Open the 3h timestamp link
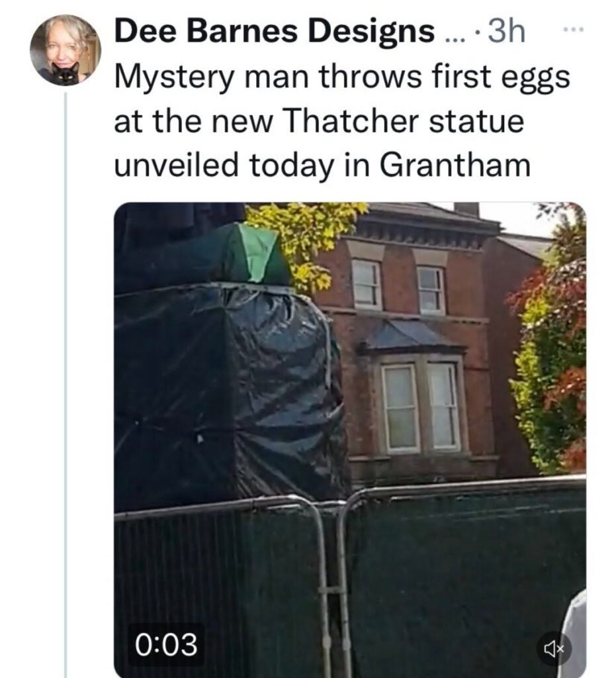The image size is (616, 678). (506, 31)
